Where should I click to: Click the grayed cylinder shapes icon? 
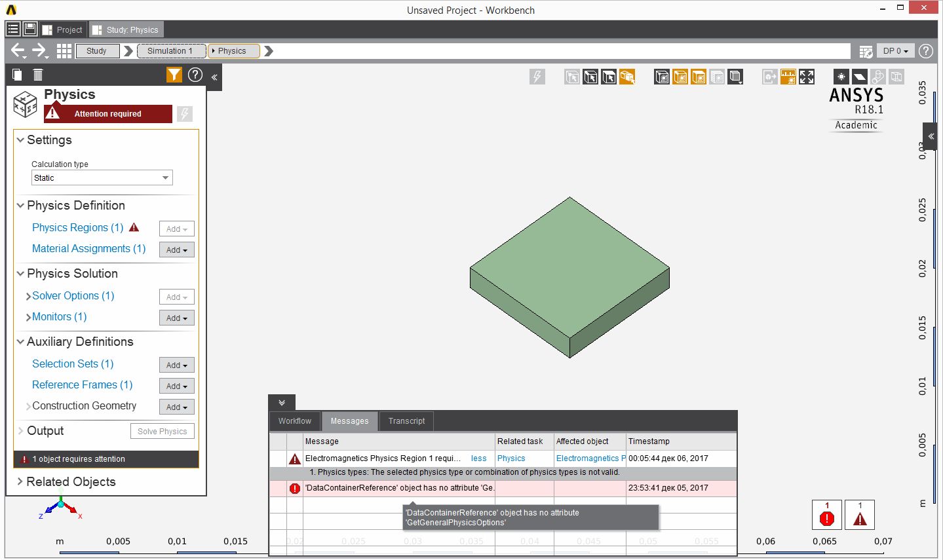(x=878, y=77)
